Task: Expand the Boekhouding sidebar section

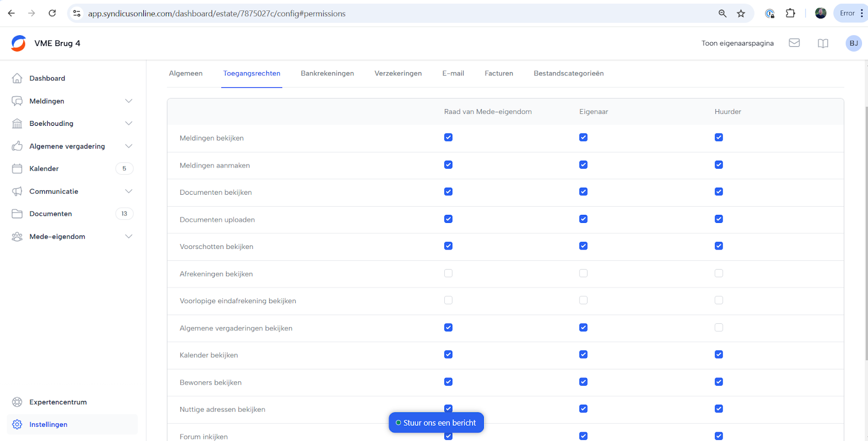Action: pos(129,124)
